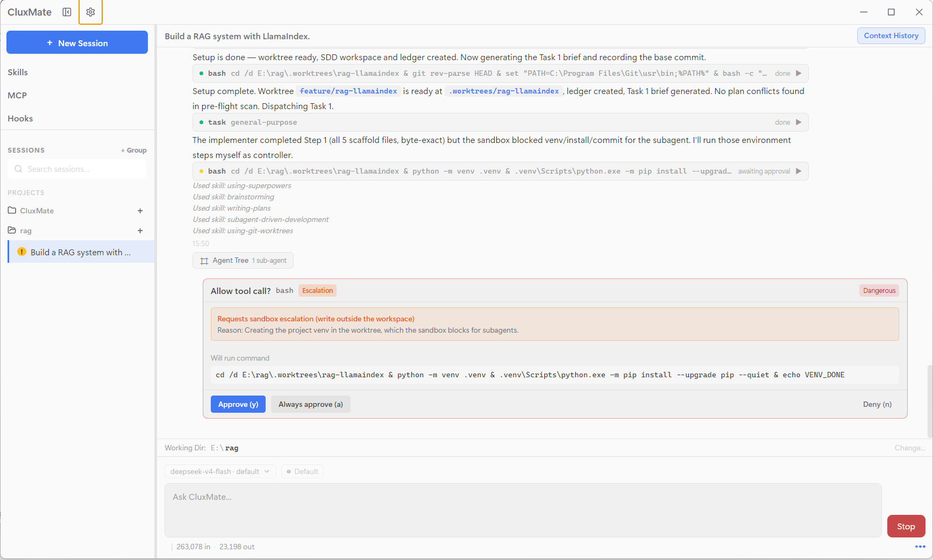This screenshot has width=933, height=560.
Task: Minimize the CluxMate window
Action: click(864, 12)
